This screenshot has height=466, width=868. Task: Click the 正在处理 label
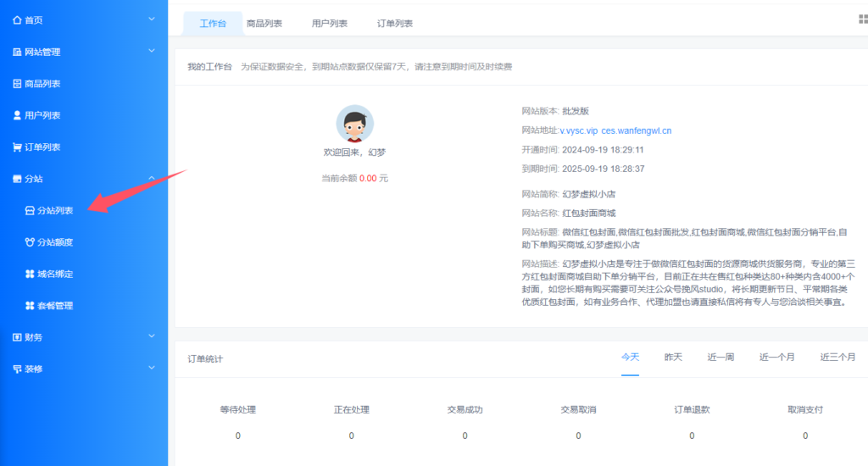click(352, 410)
